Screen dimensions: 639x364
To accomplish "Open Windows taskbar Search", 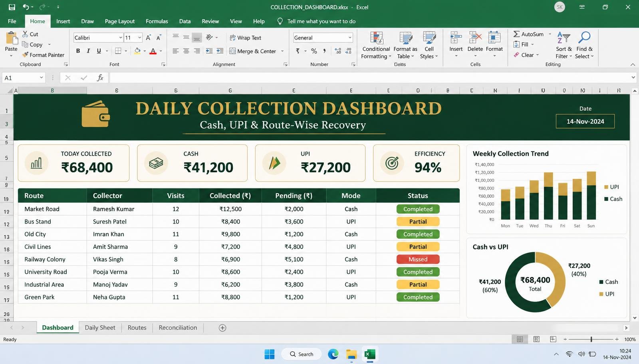I will tap(301, 354).
